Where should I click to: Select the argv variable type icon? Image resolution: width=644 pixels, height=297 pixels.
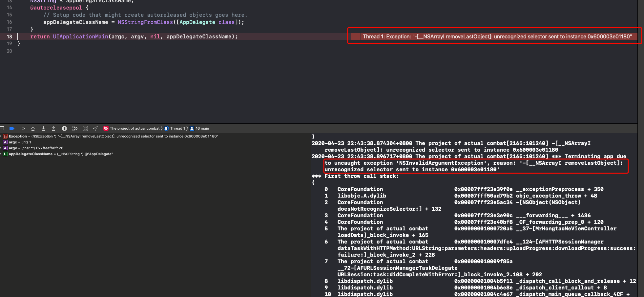point(5,148)
